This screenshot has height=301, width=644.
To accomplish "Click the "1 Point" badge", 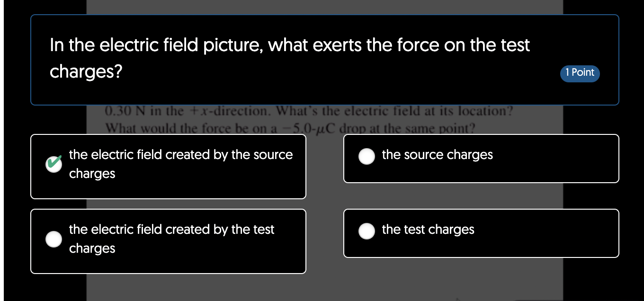I will [x=580, y=73].
